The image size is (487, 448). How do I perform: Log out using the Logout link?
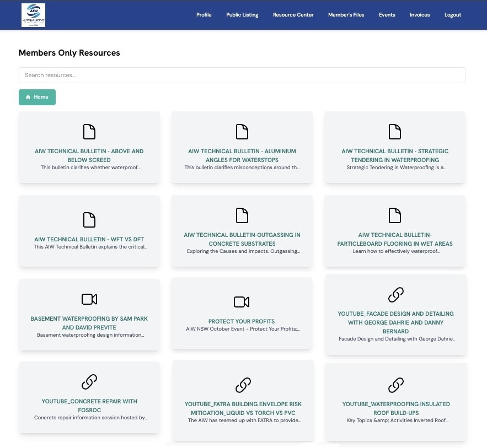click(x=452, y=15)
